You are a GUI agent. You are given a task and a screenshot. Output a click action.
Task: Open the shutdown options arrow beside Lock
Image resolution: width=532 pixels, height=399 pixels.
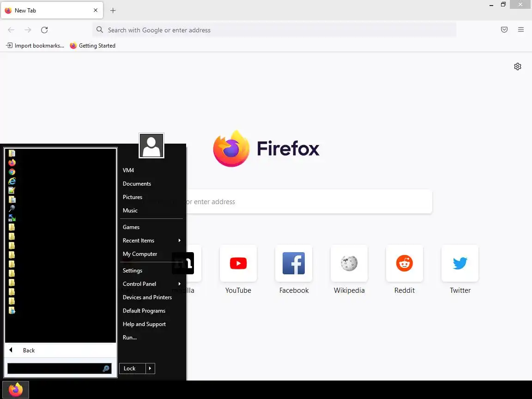pos(150,369)
